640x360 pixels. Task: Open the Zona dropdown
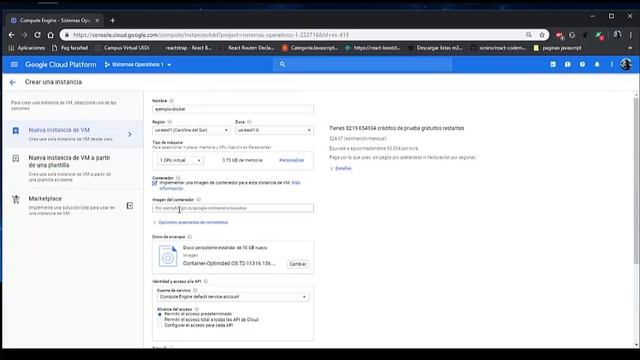pyautogui.click(x=274, y=130)
